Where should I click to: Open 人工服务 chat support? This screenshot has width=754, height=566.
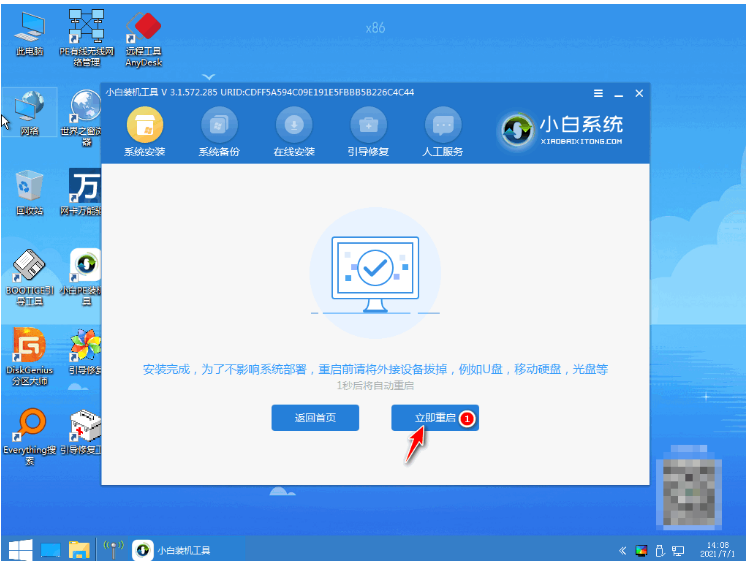pyautogui.click(x=443, y=126)
